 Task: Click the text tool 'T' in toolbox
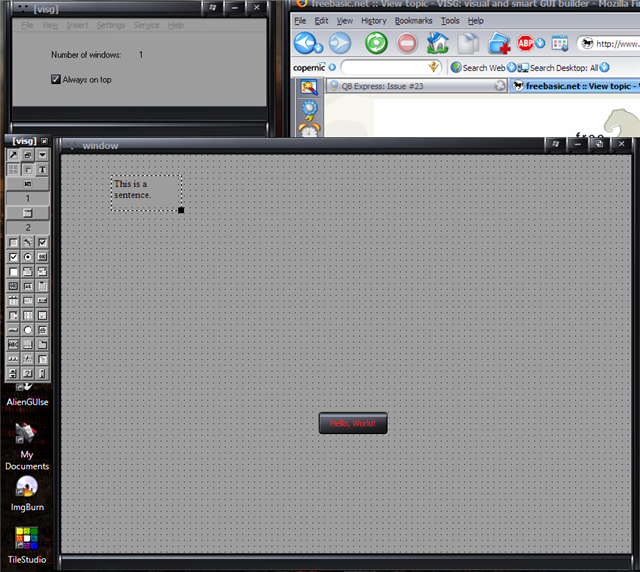pyautogui.click(x=42, y=170)
